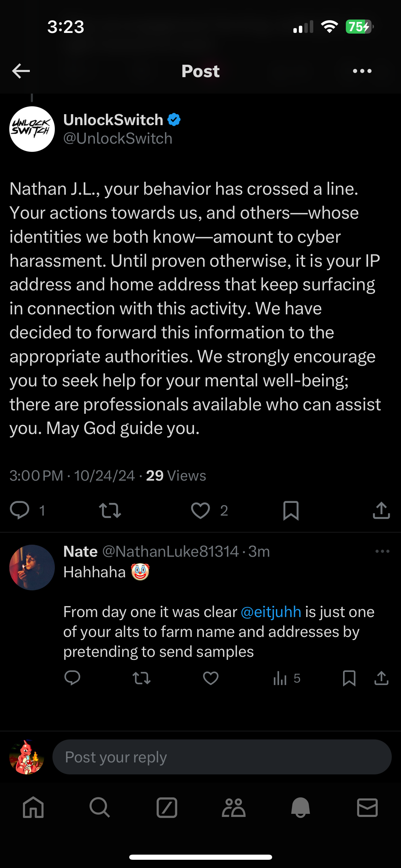401x868 pixels.
Task: Repost the UnlockSwitch post
Action: click(110, 510)
